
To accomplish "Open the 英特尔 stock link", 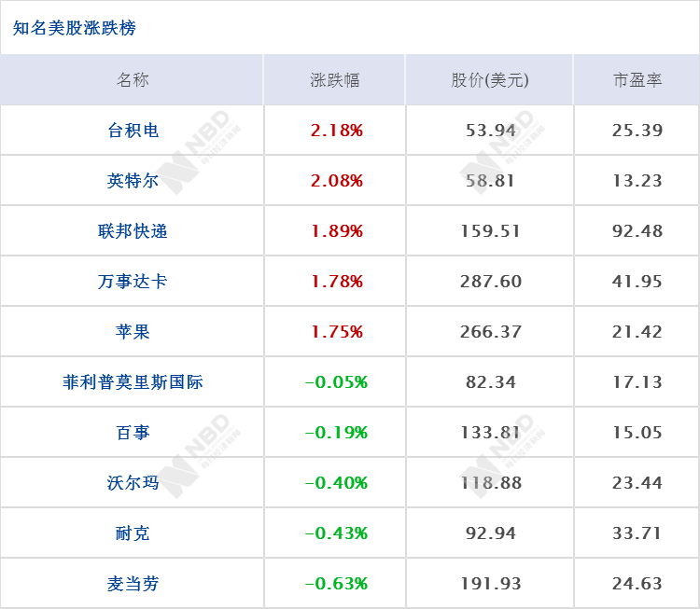I will (133, 181).
